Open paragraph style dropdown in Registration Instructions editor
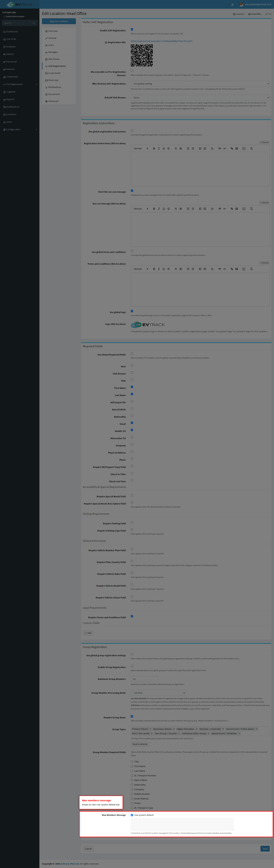Viewport: 274px width, 868px height. pos(141,149)
